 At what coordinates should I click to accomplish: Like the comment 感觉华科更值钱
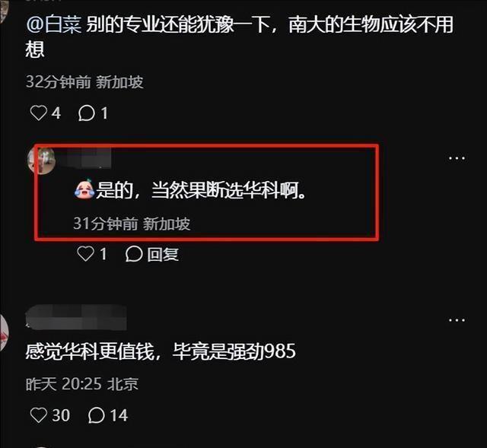(x=39, y=415)
